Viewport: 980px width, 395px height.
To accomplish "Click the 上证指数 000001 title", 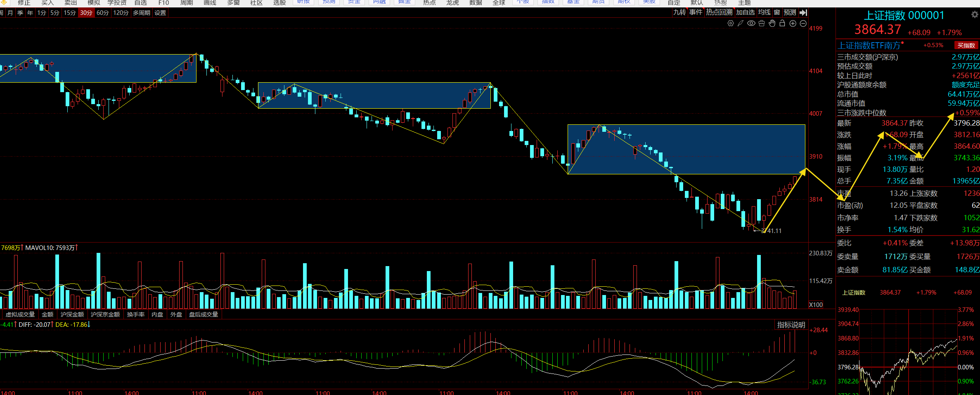I will point(904,15).
